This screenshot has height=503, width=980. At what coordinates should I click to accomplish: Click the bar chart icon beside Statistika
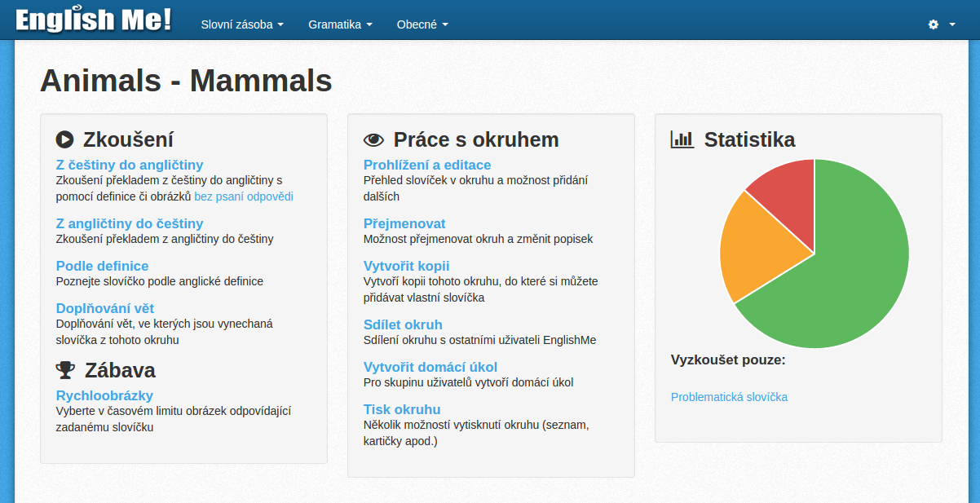point(682,139)
